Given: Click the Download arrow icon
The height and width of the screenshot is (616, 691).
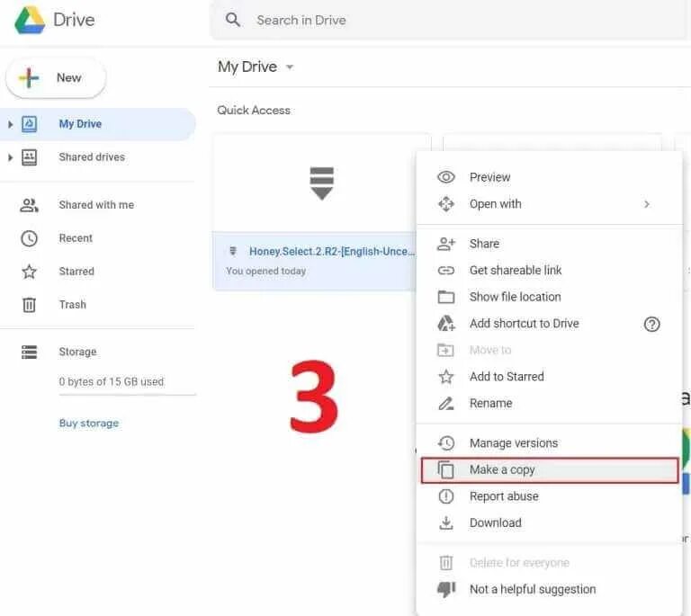Looking at the screenshot, I should [446, 522].
